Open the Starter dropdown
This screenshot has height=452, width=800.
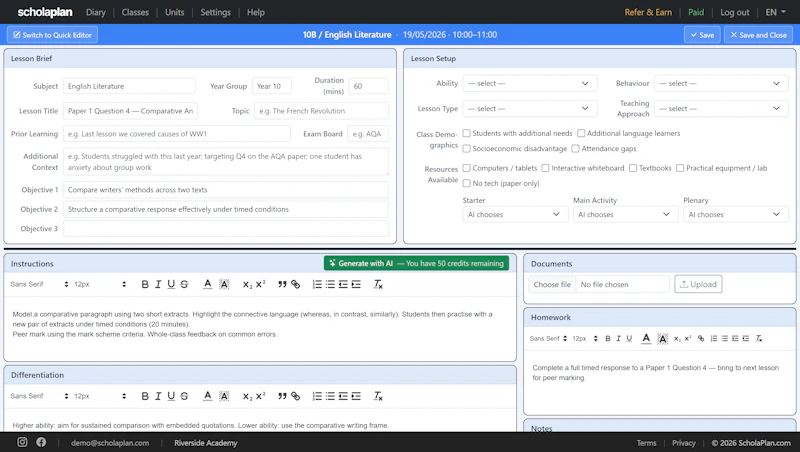(x=515, y=214)
